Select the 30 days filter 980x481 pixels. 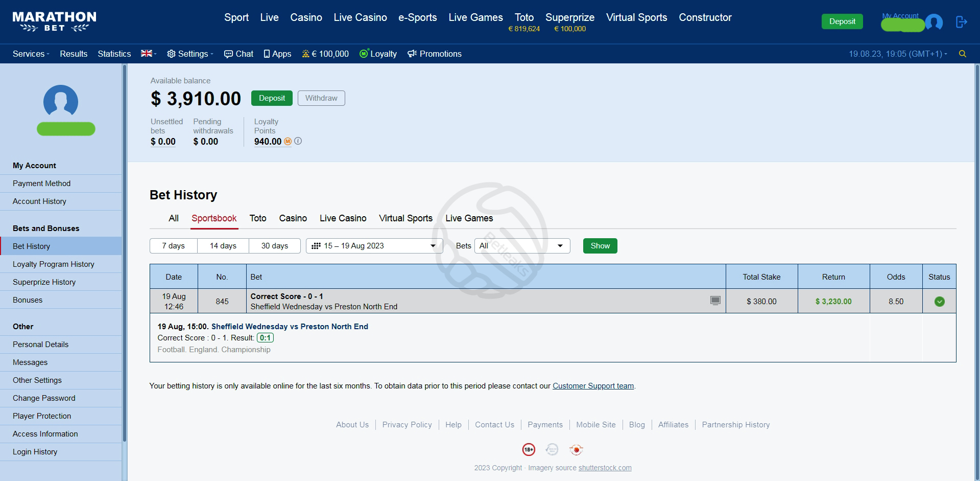[275, 246]
